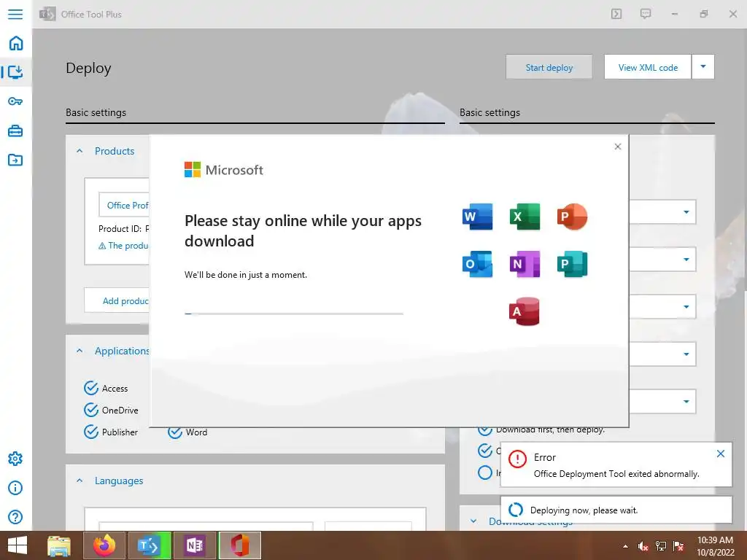Viewport: 747px width, 560px height.
Task: Click the red Error alert icon
Action: 517,459
